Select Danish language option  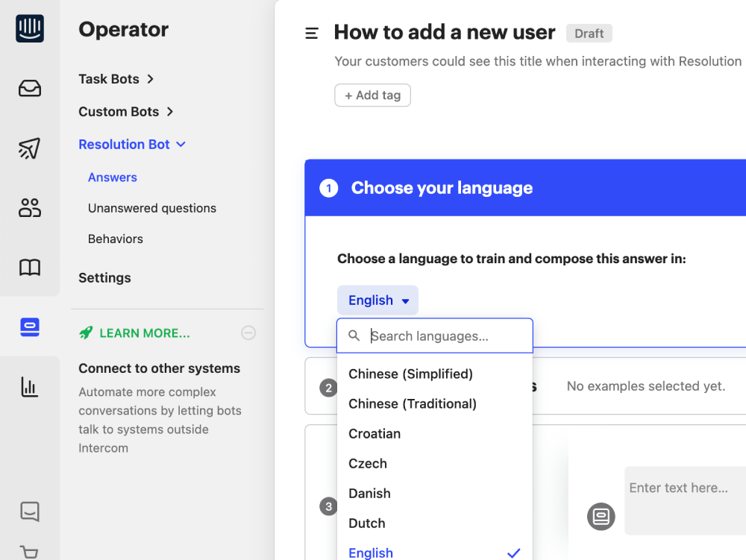(369, 494)
